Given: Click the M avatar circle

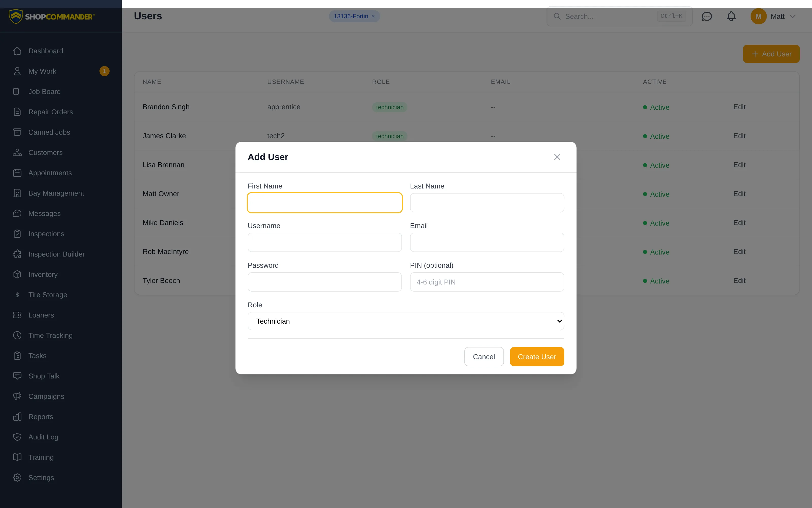Looking at the screenshot, I should tap(758, 17).
